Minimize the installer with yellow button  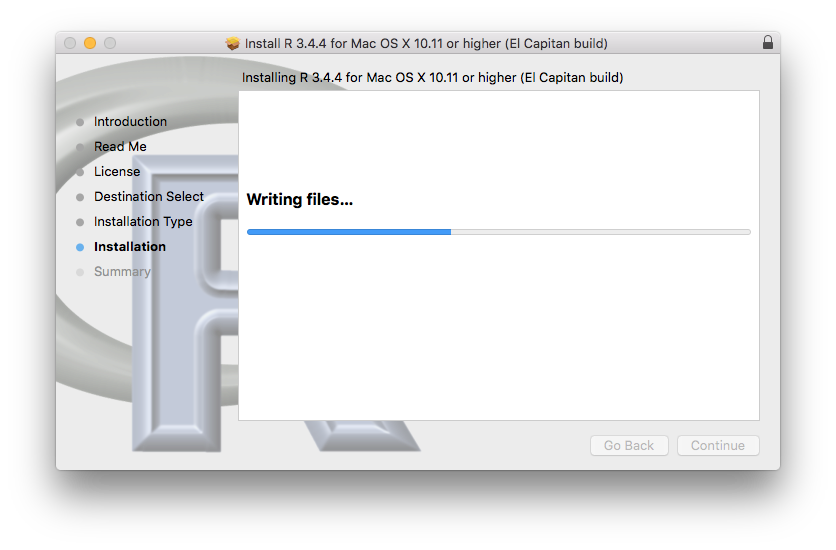click(90, 43)
